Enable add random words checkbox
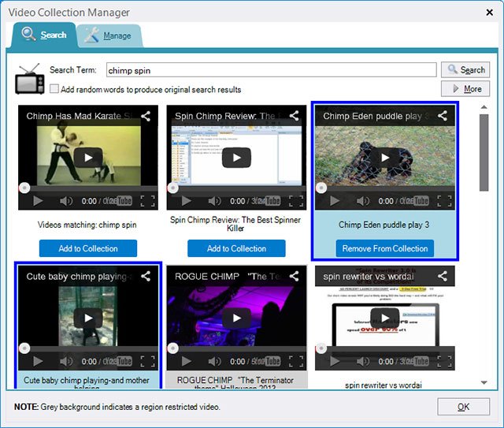 click(x=54, y=89)
